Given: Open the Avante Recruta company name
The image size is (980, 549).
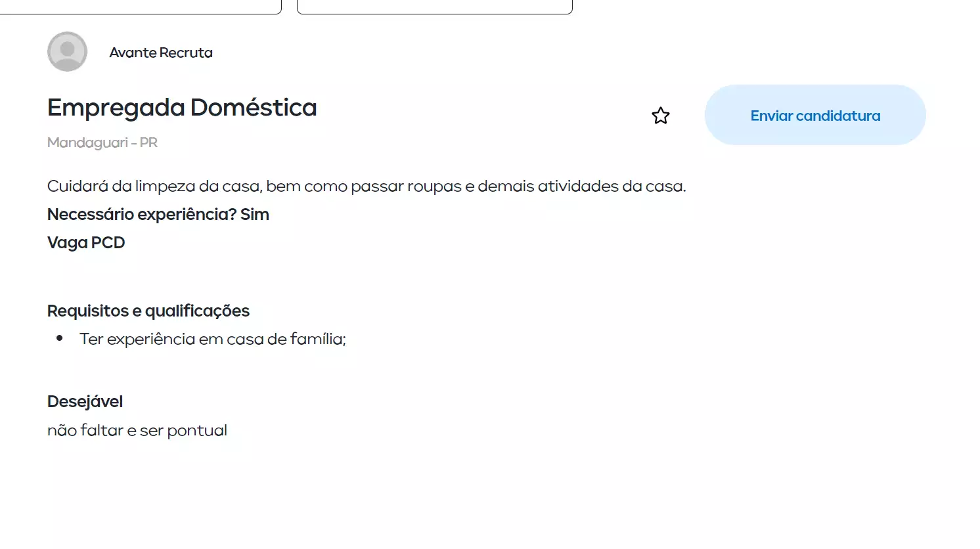Looking at the screenshot, I should click(x=161, y=53).
